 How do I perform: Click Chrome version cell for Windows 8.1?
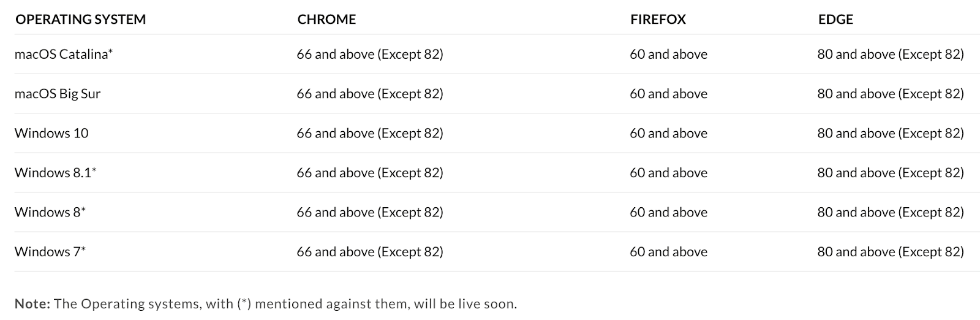(x=370, y=173)
